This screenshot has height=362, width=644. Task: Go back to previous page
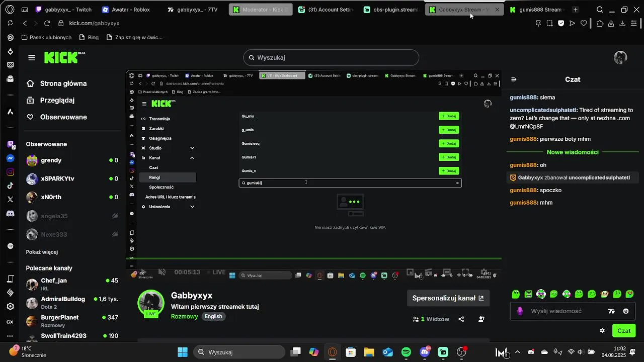click(x=25, y=23)
